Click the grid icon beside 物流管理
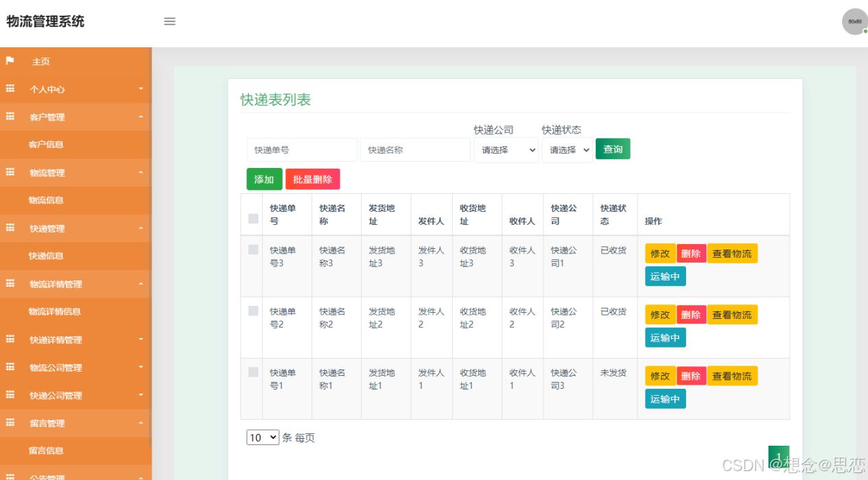The image size is (868, 480). [10, 172]
